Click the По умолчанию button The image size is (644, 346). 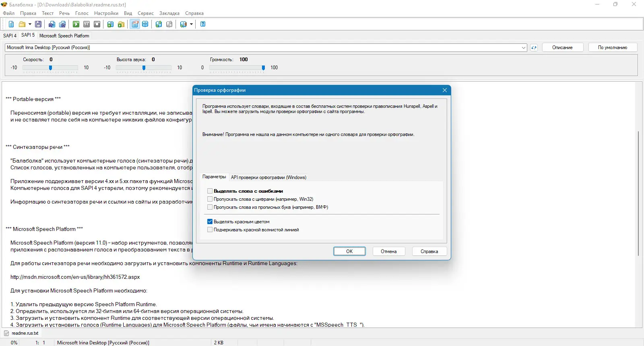[613, 47]
